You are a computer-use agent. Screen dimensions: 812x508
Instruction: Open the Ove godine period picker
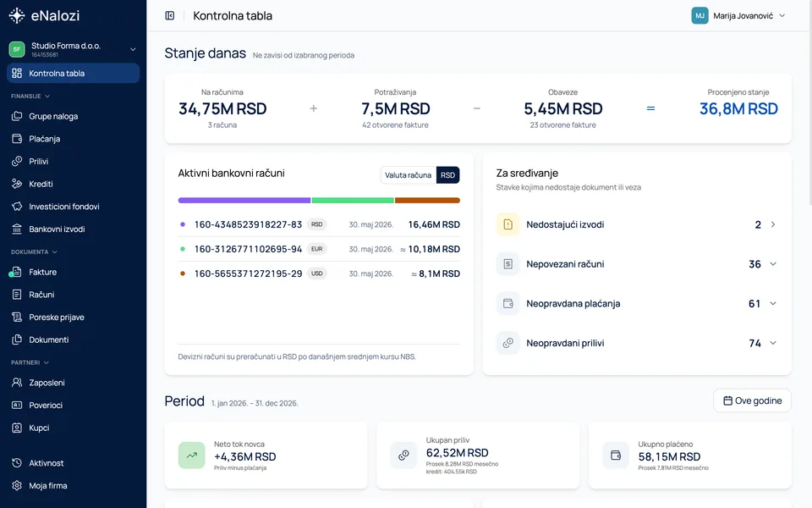(752, 400)
